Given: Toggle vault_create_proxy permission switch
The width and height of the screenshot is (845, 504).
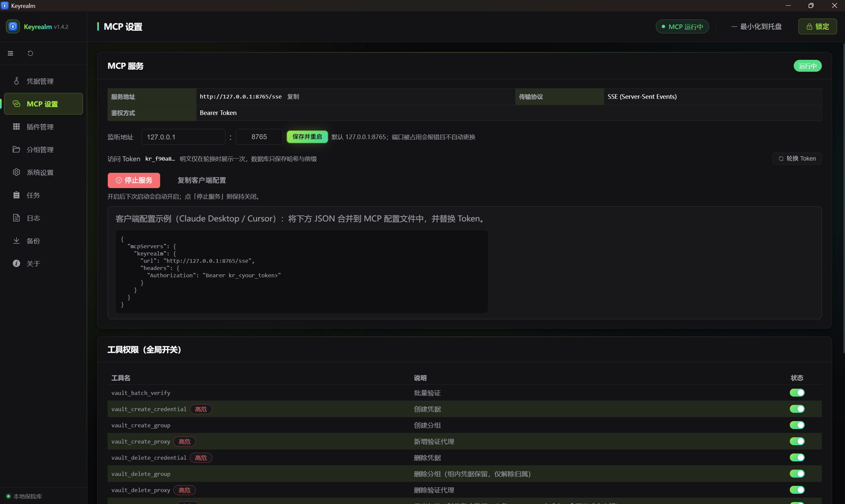Looking at the screenshot, I should [797, 441].
